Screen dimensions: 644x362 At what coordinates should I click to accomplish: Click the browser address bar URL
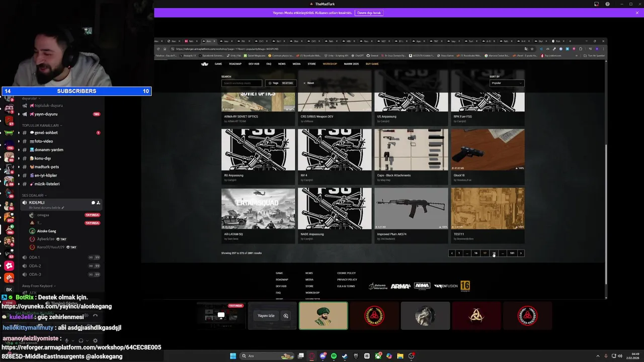coord(226,49)
